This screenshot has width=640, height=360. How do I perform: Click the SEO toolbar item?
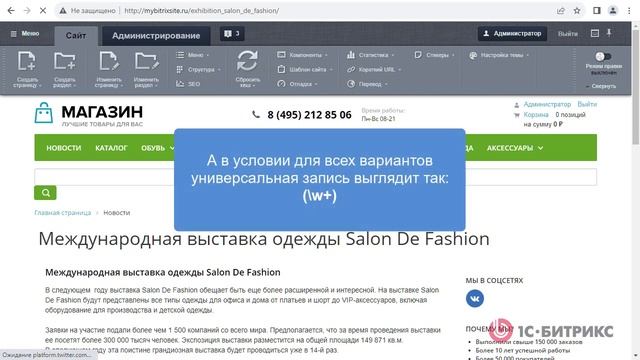(188, 84)
